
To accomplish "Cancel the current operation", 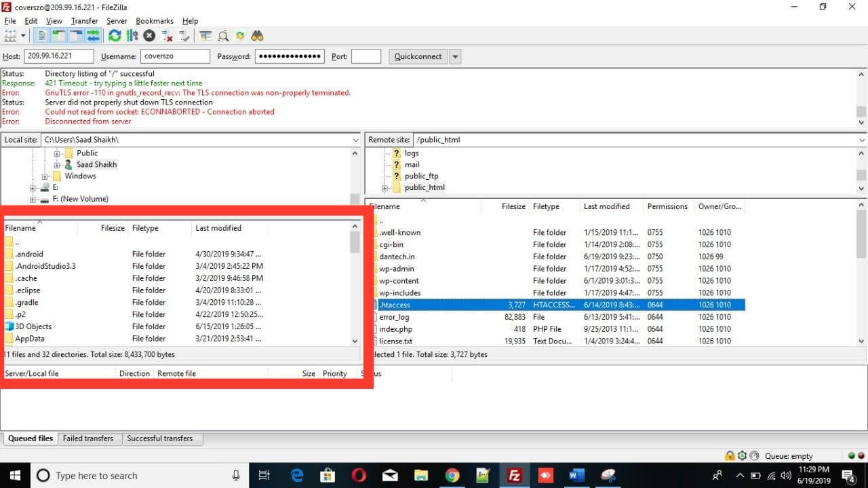I will (149, 36).
